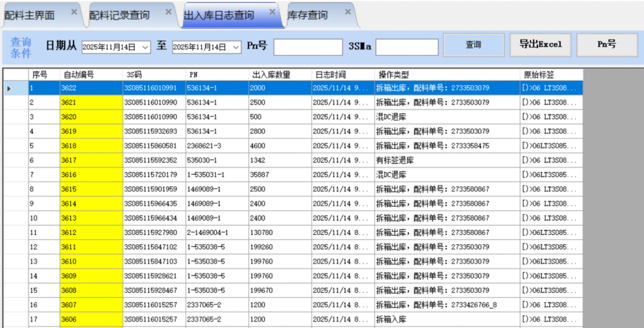This screenshot has width=644, height=328.
Task: Click 混DC退库 cell in row 7
Action: (x=447, y=175)
